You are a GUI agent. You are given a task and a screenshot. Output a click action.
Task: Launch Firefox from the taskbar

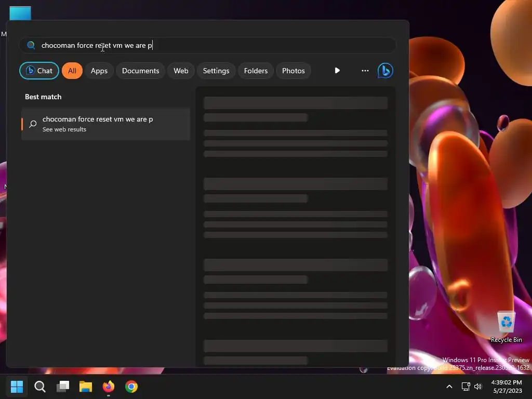109,387
